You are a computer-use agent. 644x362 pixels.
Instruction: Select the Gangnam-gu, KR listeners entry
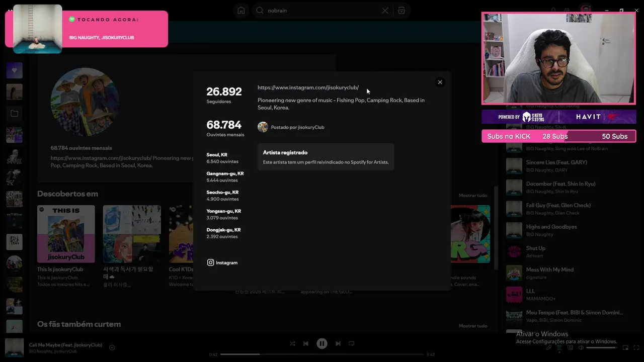point(225,176)
